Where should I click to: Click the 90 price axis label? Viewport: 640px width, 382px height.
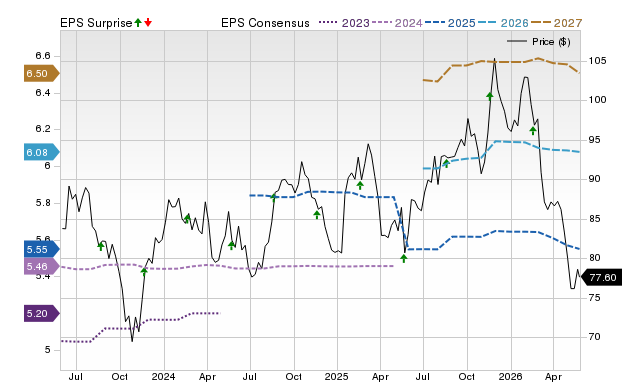point(594,179)
